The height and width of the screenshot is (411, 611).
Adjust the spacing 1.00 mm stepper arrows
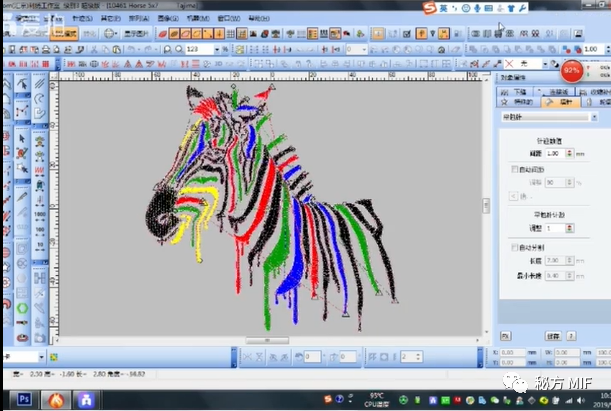pos(569,153)
